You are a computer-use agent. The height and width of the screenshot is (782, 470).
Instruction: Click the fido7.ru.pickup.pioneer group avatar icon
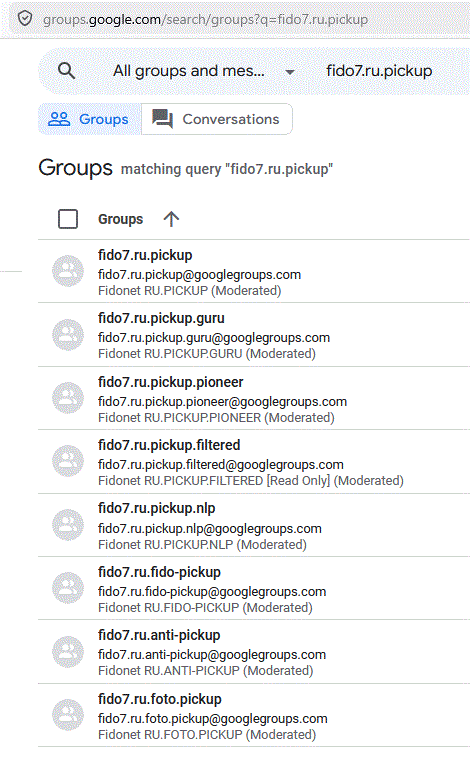point(68,398)
